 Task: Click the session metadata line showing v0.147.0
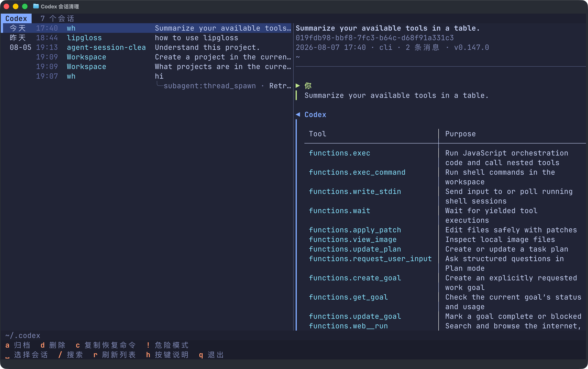[392, 47]
